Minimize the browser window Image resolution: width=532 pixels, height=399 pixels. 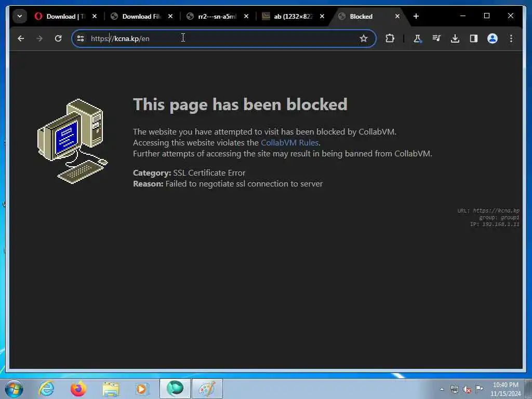point(463,16)
